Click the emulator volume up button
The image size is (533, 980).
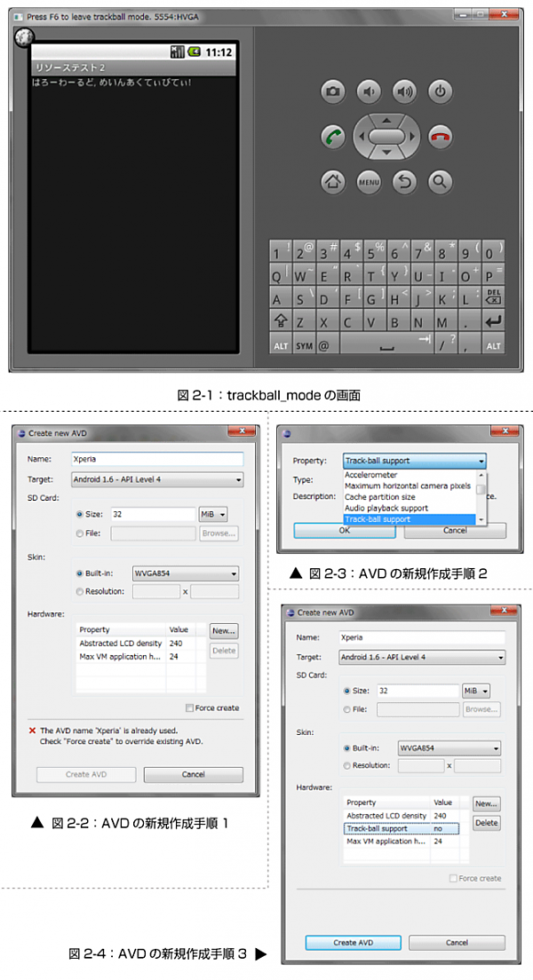tap(405, 92)
